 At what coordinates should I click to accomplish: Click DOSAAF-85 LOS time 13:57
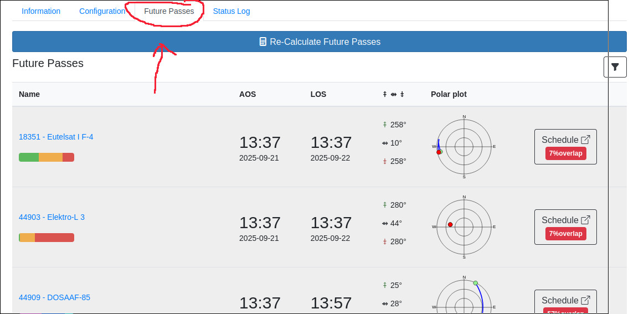(331, 303)
